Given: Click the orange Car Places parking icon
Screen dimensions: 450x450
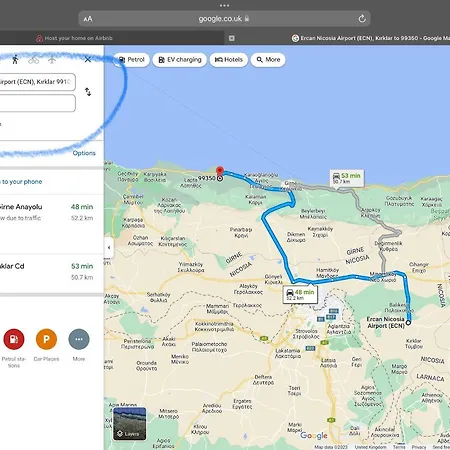Looking at the screenshot, I should coord(46,339).
